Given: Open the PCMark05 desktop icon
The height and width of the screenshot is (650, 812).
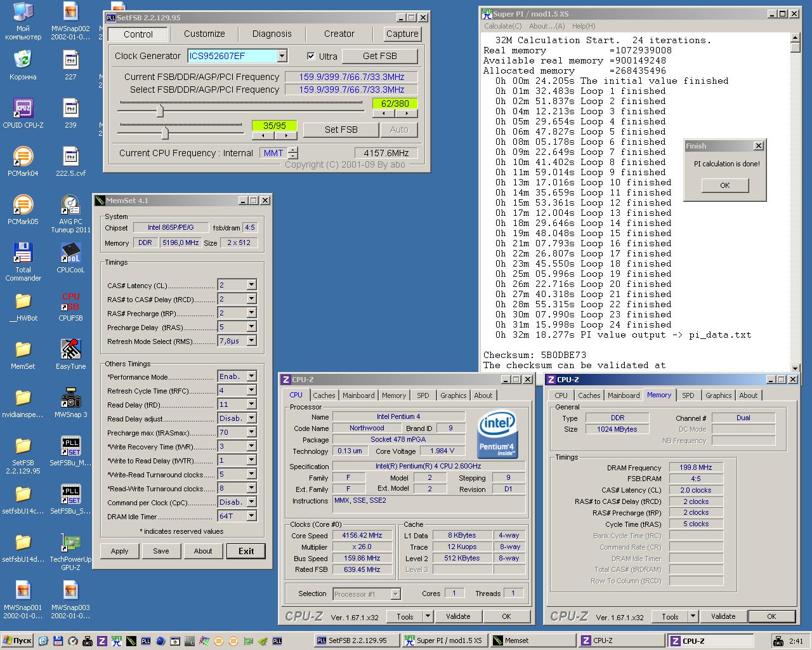Looking at the screenshot, I should (x=23, y=210).
